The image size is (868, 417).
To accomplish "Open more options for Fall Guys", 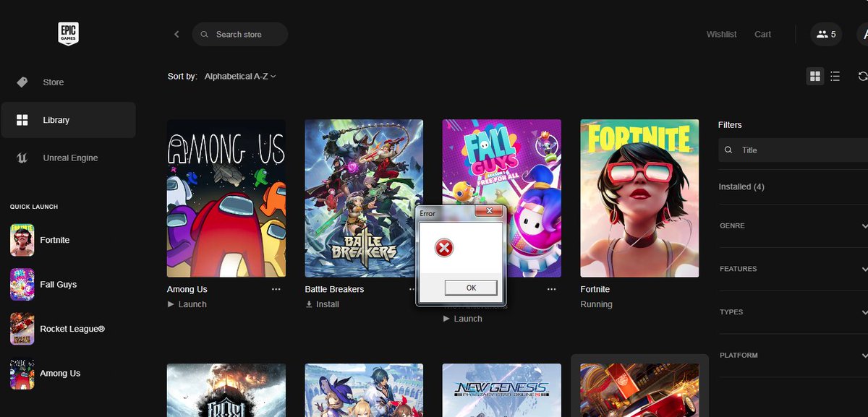I will pyautogui.click(x=552, y=289).
